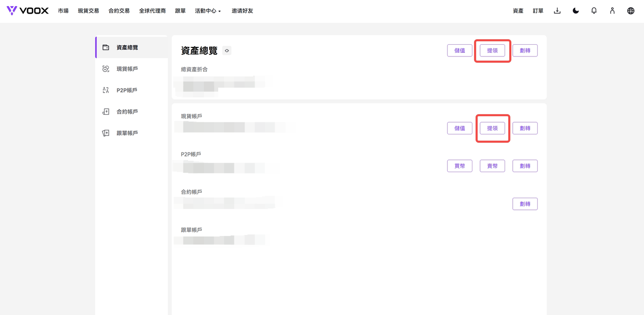The width and height of the screenshot is (644, 315).
Task: Click the P2P帳戶 sidebar icon
Action: 106,90
